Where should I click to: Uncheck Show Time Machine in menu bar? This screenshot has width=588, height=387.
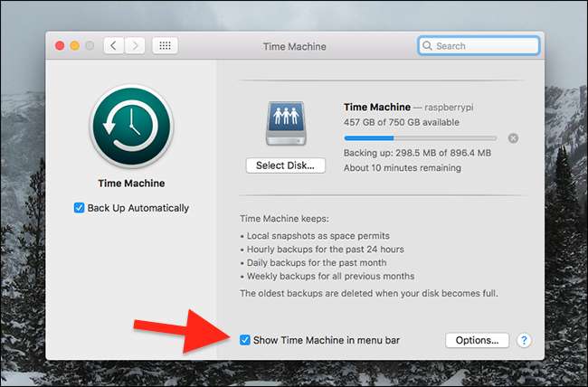(x=245, y=340)
